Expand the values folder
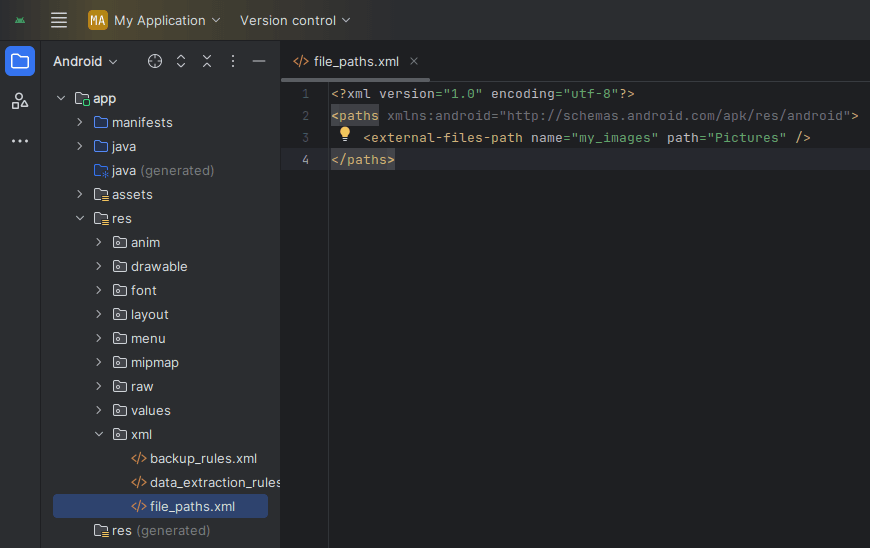Screen dimensions: 870x548 pos(99,410)
